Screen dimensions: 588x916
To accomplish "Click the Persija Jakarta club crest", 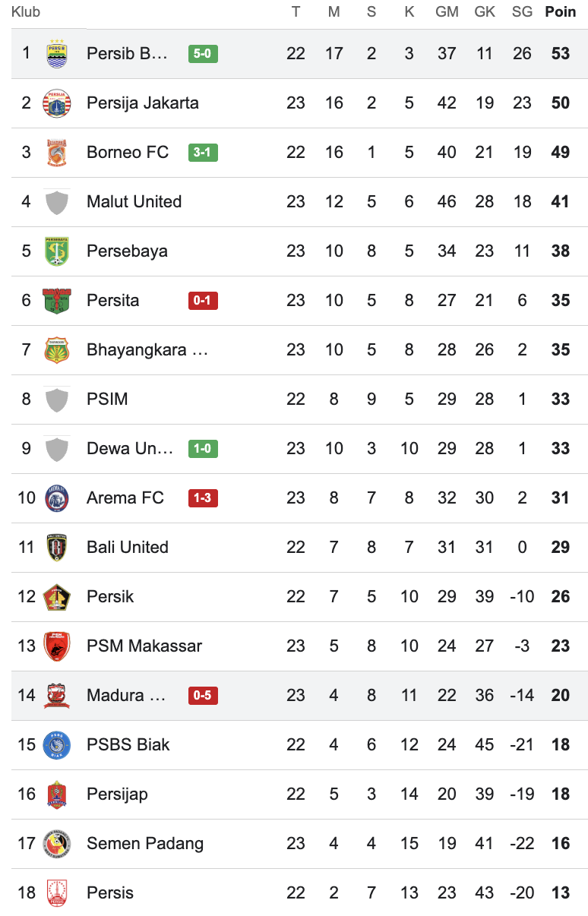I will (57, 103).
